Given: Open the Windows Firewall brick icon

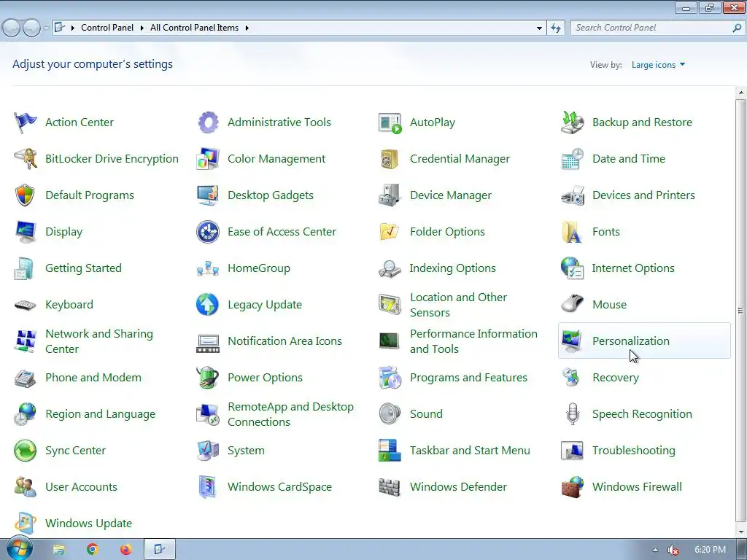Looking at the screenshot, I should (572, 486).
